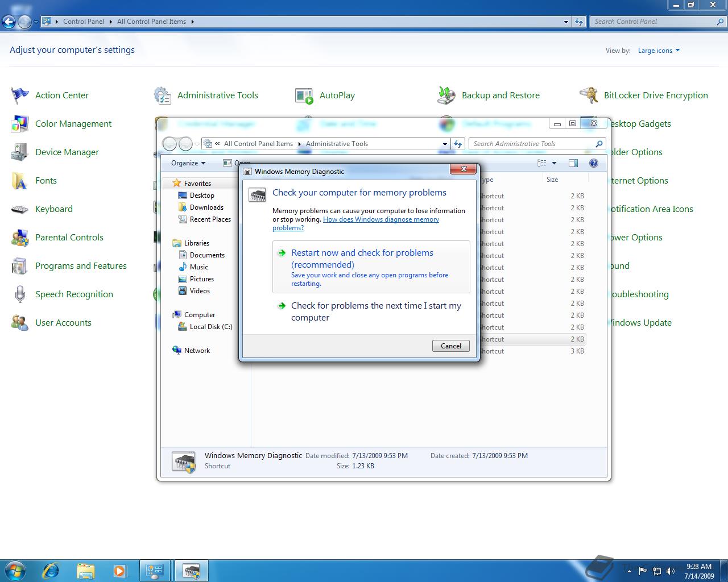
Task: Open Power Options in Control Panel
Action: tap(636, 238)
